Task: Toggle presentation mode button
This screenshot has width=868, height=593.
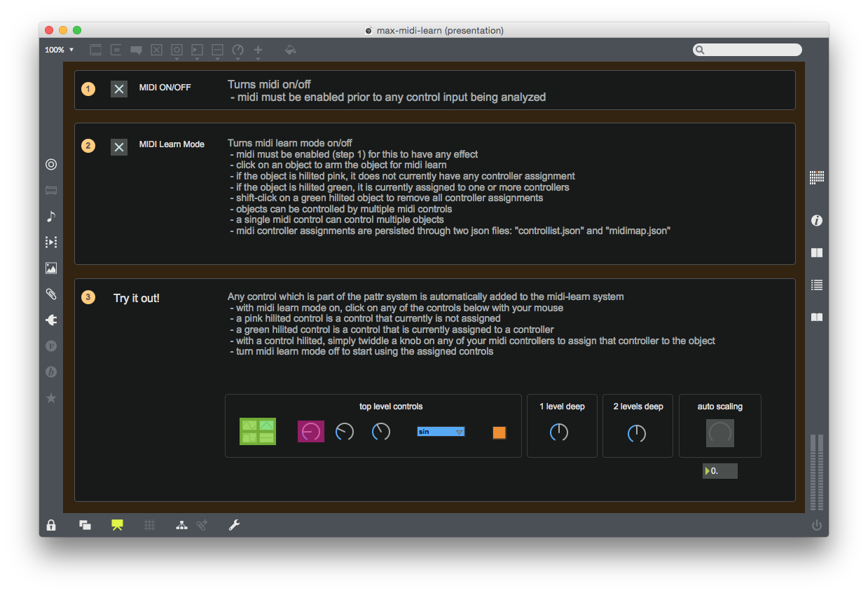Action: [x=117, y=525]
